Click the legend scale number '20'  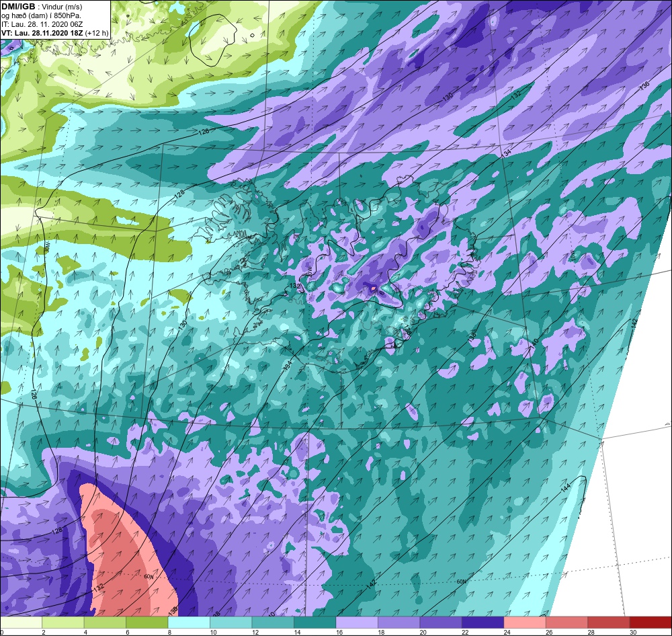423,632
